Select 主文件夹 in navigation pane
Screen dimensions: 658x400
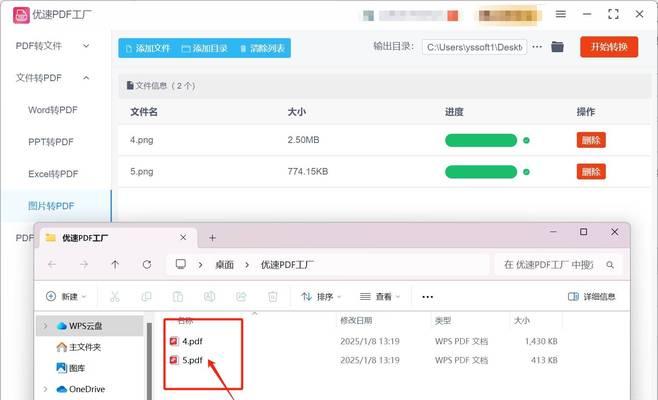tap(78, 347)
